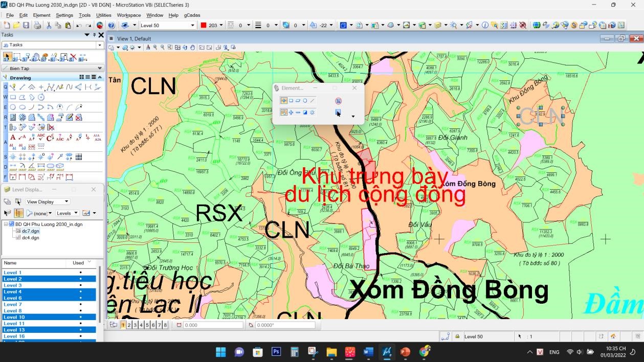Open the Print tool on the main toolbar
Screen dimensions: 644x362
coord(37,25)
